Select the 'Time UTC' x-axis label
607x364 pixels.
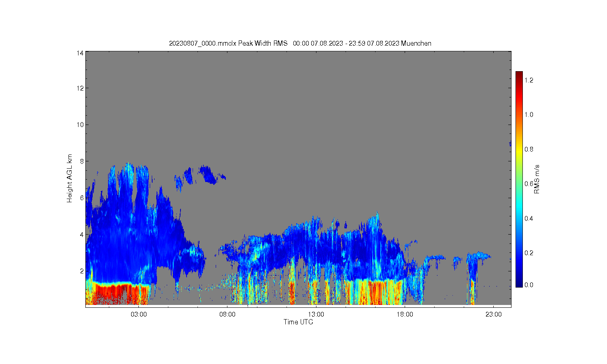coord(298,322)
